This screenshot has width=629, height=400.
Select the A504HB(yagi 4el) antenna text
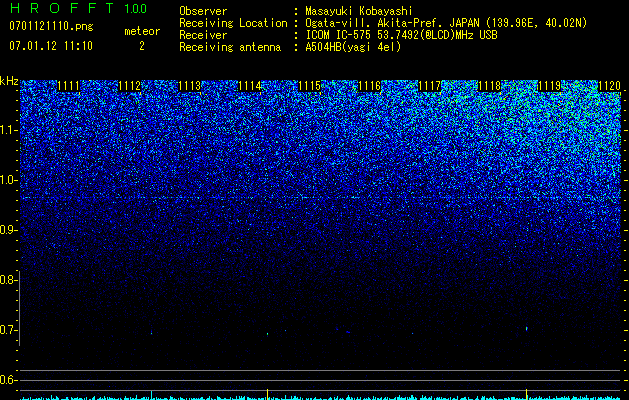353,47
